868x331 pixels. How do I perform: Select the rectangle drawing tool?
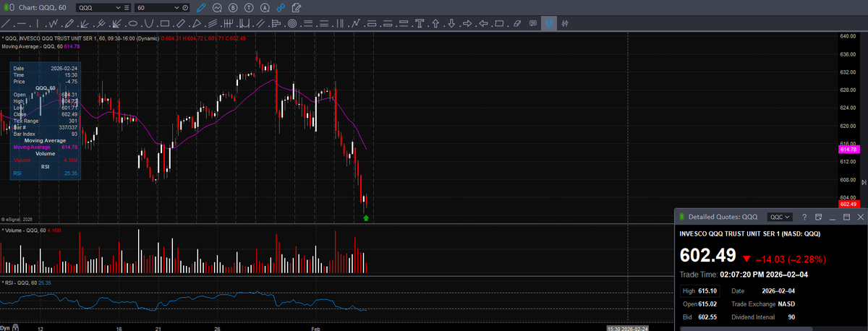165,24
